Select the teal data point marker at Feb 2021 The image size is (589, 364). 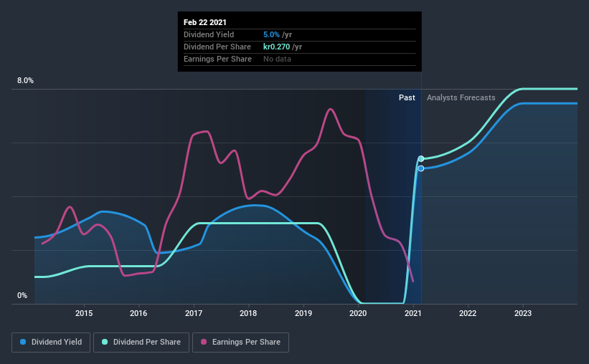[421, 159]
